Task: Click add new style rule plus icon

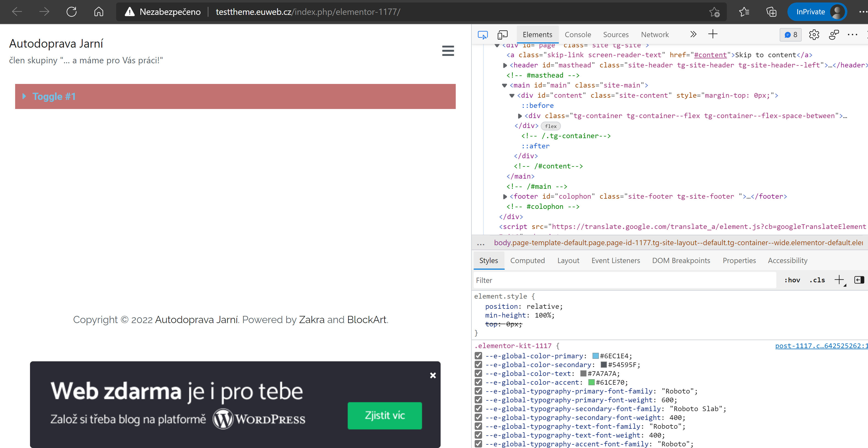Action: click(839, 280)
